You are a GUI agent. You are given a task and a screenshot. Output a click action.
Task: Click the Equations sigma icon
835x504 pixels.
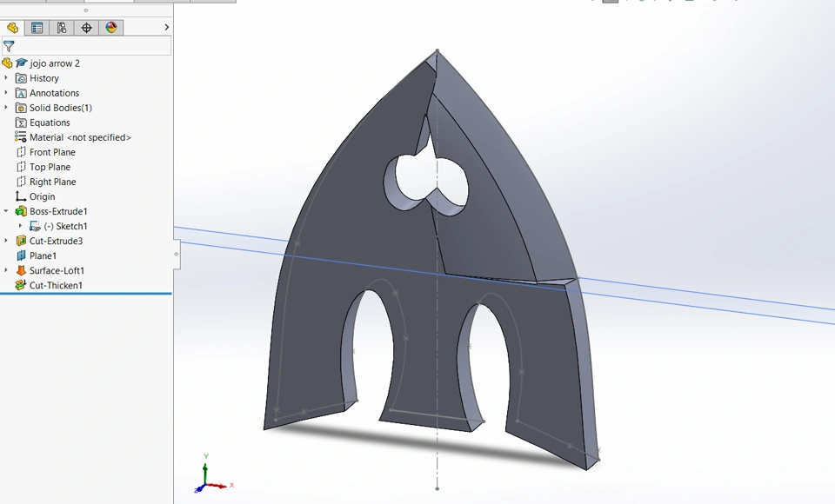pos(21,123)
